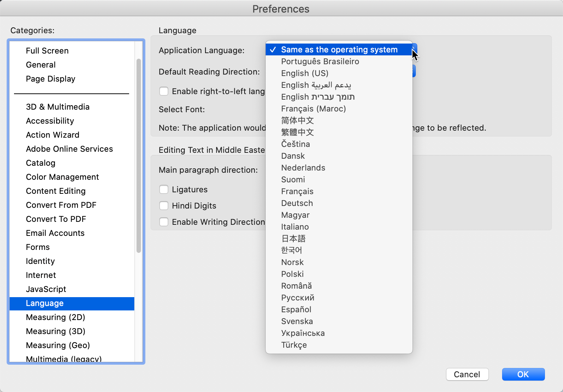Select Português Brasileiro language option
Image resolution: width=563 pixels, height=392 pixels.
pos(320,61)
